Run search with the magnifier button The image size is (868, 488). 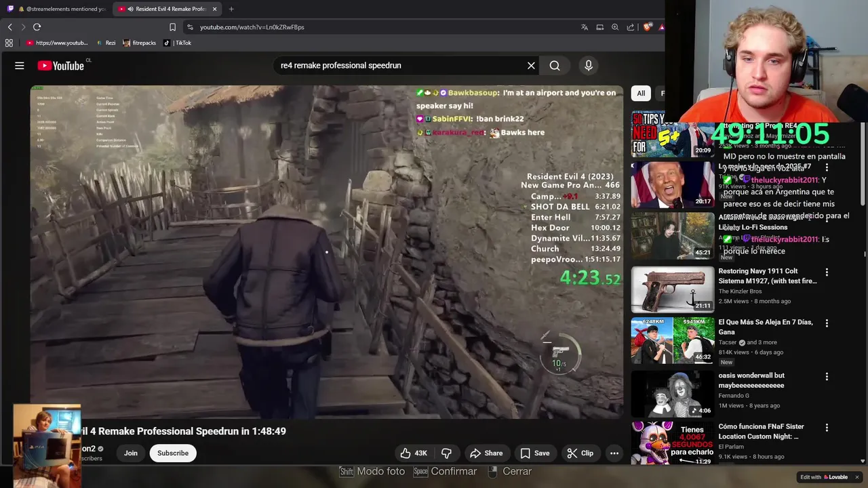pyautogui.click(x=555, y=66)
